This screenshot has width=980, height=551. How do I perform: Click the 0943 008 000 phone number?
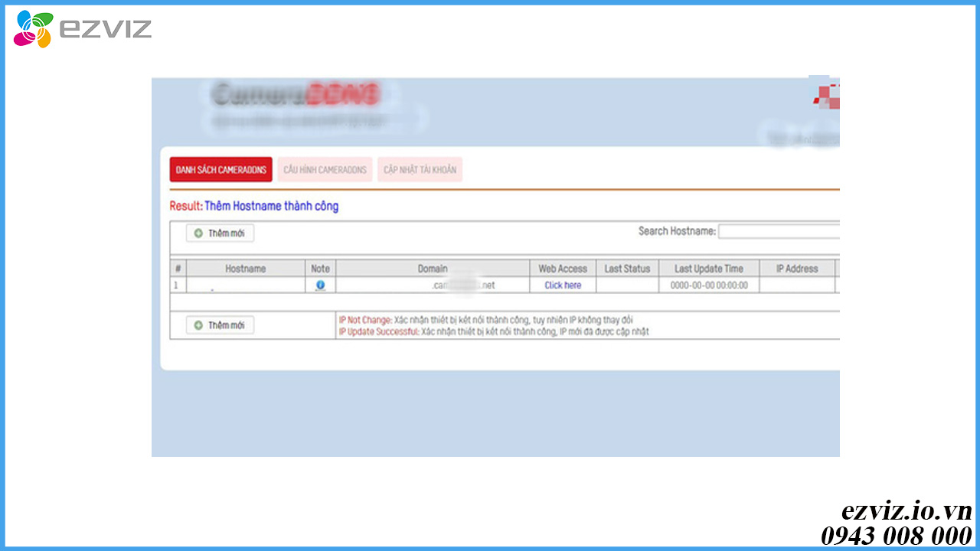coord(896,535)
